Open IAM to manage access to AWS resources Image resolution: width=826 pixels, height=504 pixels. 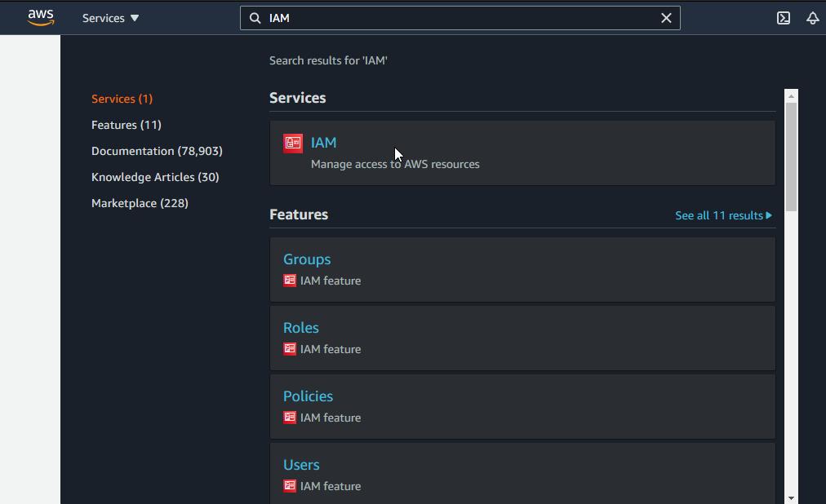323,142
